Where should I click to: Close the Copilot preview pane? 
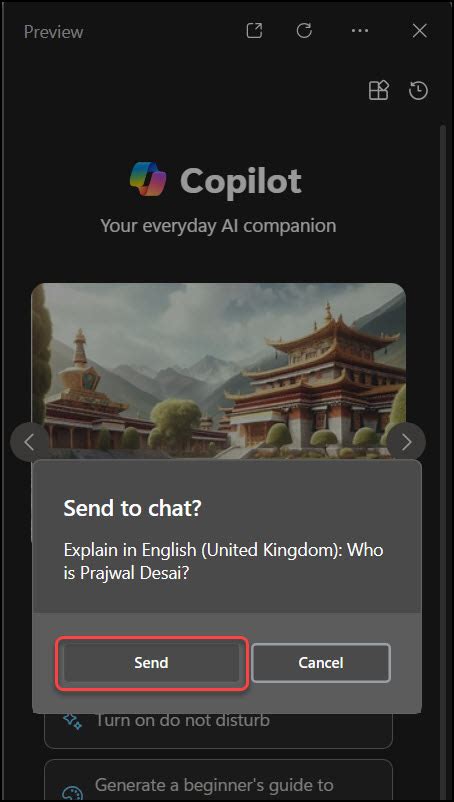point(419,31)
